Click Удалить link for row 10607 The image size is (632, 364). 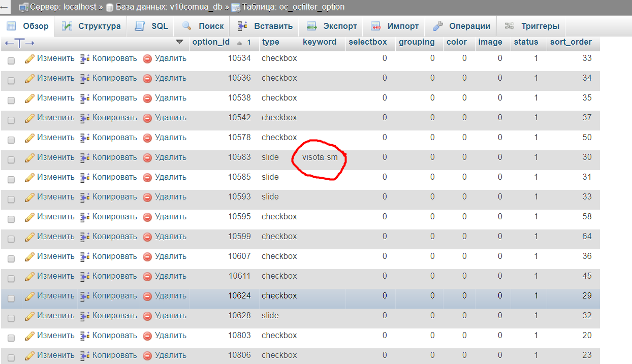(171, 256)
